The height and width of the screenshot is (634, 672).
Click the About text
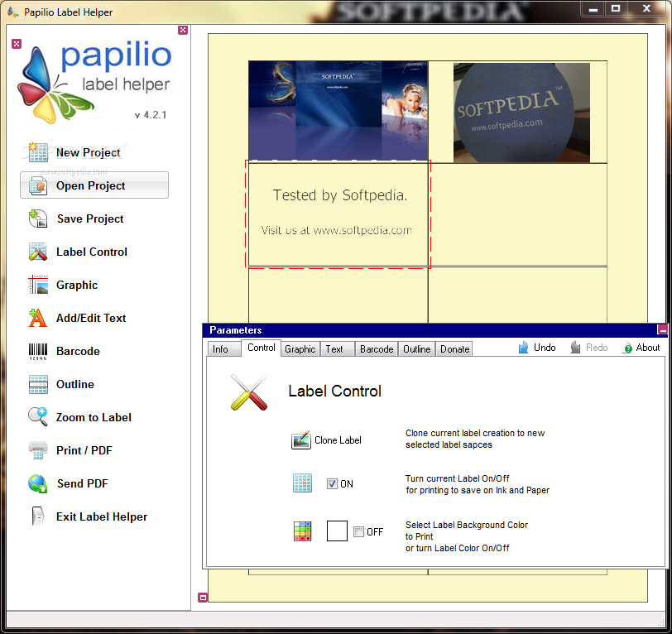tap(647, 348)
